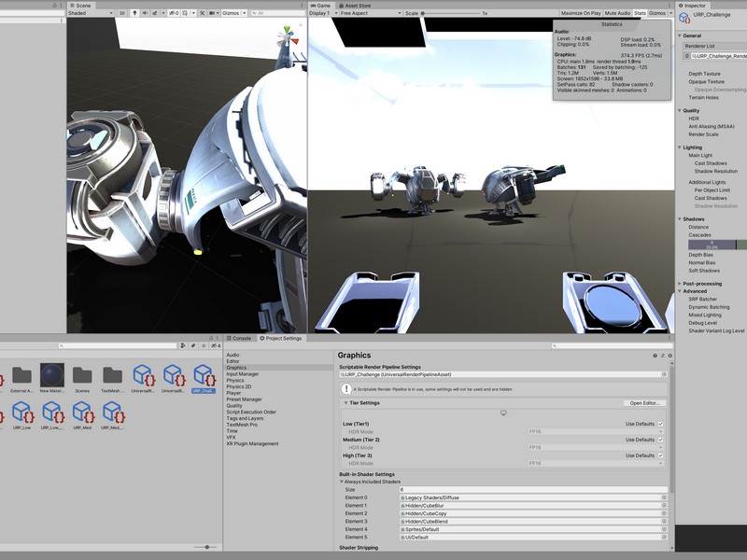Open object picker for Element 5 shader

pyautogui.click(x=664, y=537)
